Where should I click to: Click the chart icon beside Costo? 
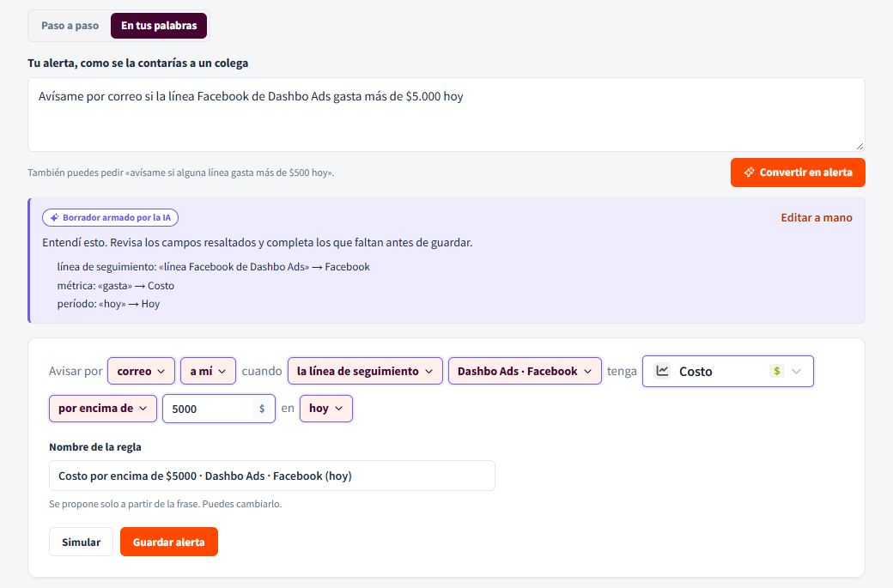click(x=662, y=371)
